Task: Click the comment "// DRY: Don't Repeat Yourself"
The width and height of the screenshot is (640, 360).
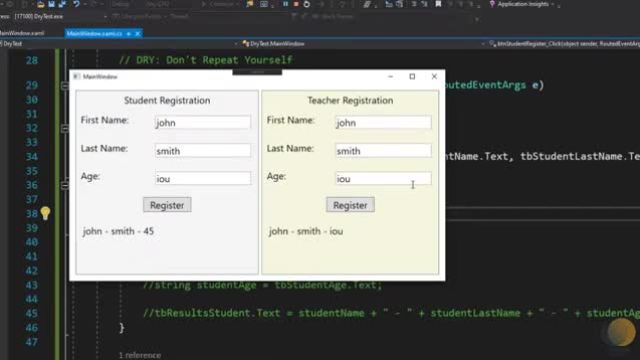Action: tap(206, 60)
